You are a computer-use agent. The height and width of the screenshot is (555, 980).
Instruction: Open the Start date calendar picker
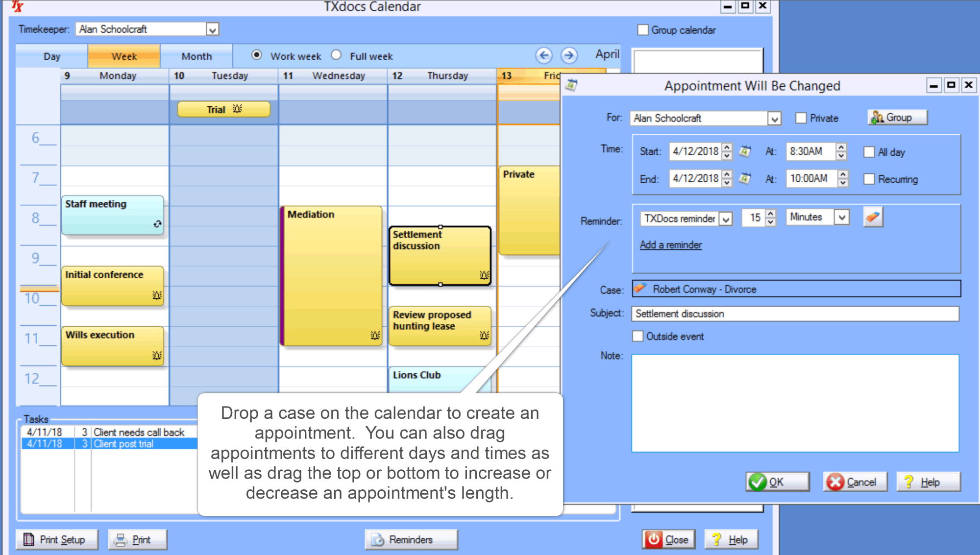click(744, 151)
